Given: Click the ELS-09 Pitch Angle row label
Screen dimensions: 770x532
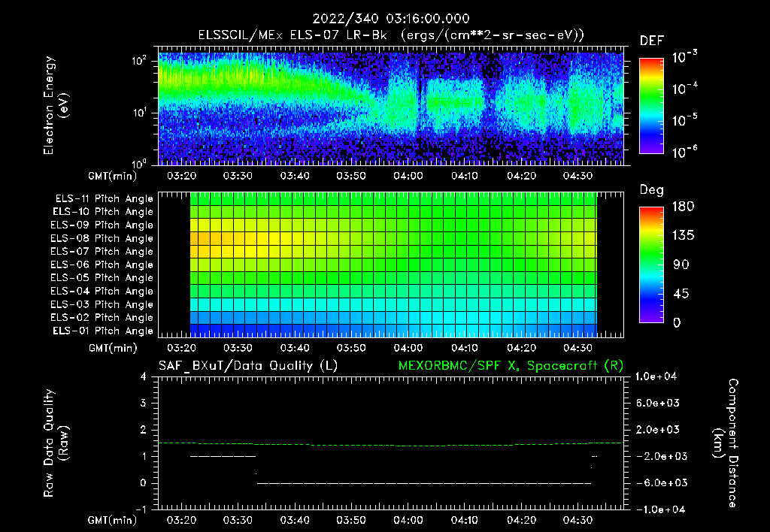Looking at the screenshot, I should click(102, 225).
